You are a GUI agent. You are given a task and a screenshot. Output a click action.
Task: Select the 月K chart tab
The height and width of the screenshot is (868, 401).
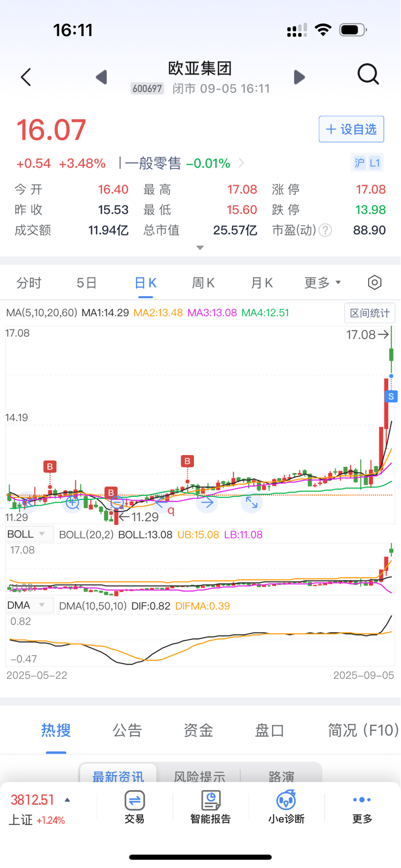coord(262,283)
